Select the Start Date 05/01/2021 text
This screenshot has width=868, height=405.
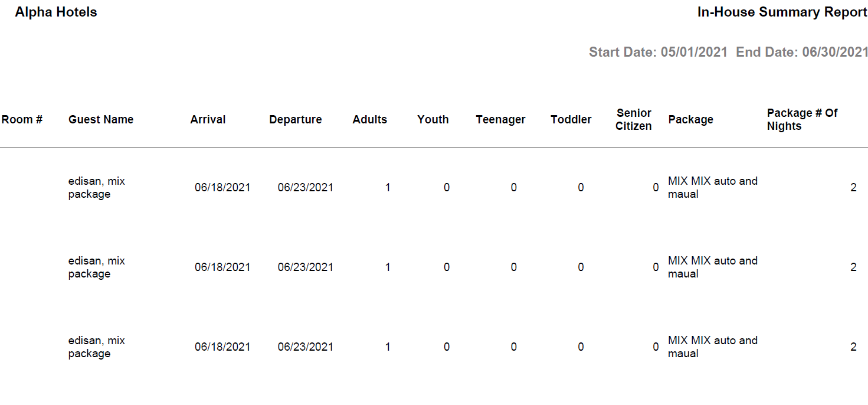click(x=658, y=52)
